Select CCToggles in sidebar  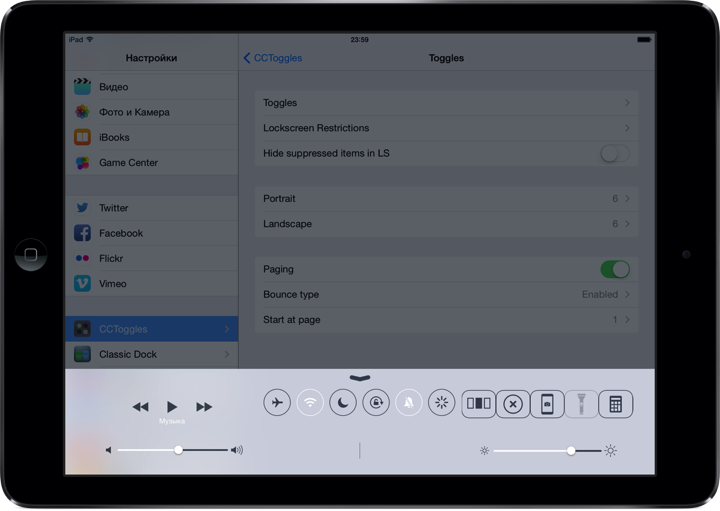point(152,329)
